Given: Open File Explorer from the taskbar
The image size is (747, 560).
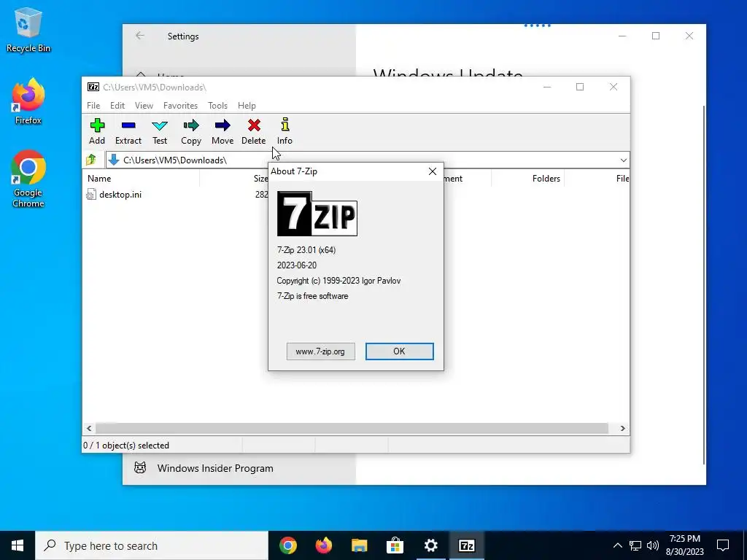Looking at the screenshot, I should (x=360, y=545).
